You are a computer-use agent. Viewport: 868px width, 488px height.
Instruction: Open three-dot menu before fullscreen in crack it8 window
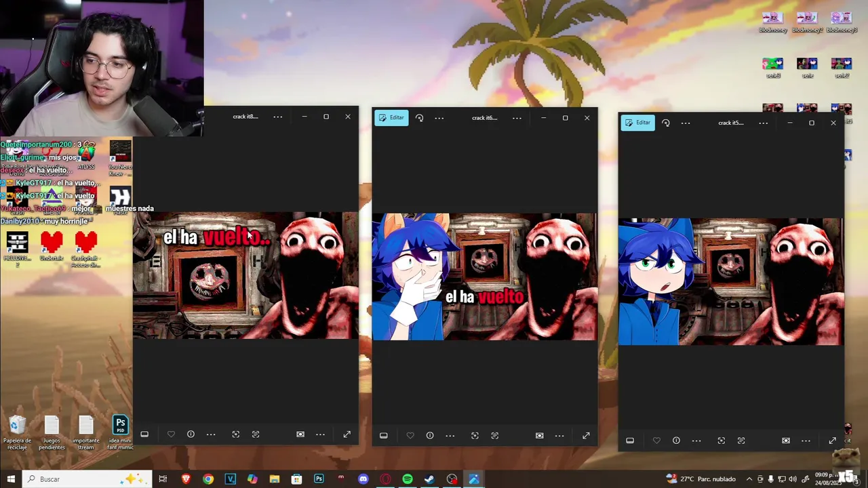pos(320,434)
